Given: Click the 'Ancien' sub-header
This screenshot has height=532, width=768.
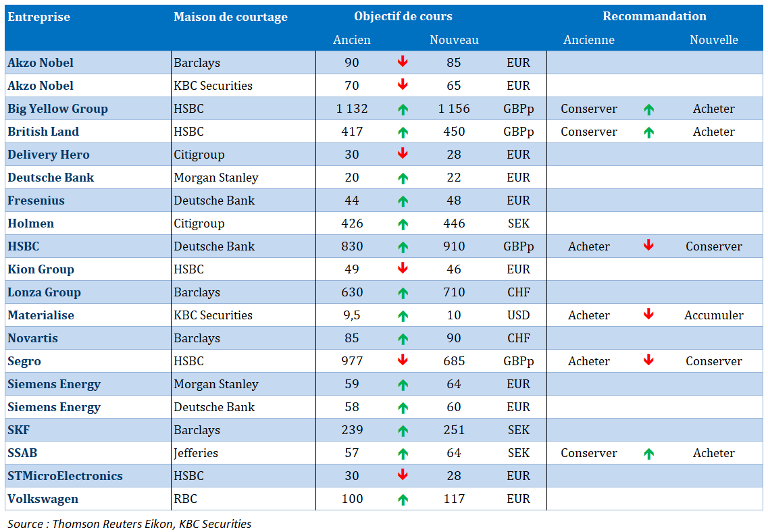Looking at the screenshot, I should (x=352, y=40).
